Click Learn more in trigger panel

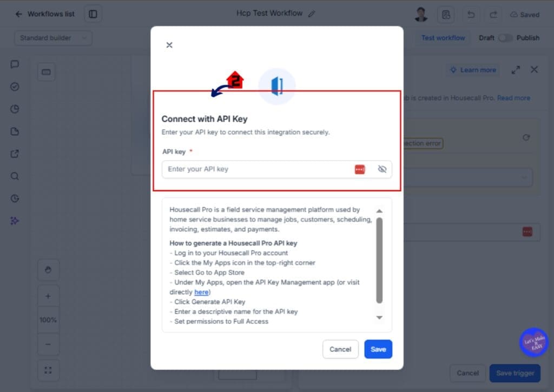click(x=473, y=70)
